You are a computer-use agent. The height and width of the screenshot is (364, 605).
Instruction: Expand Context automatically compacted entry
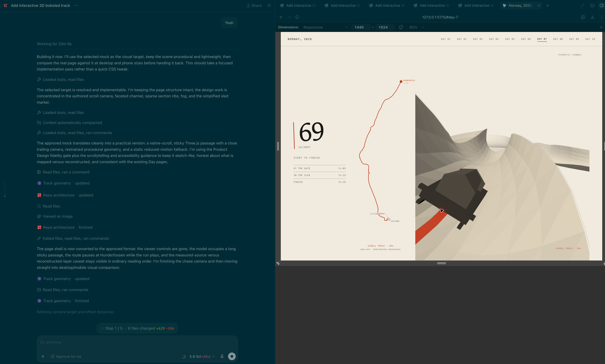pyautogui.click(x=69, y=123)
